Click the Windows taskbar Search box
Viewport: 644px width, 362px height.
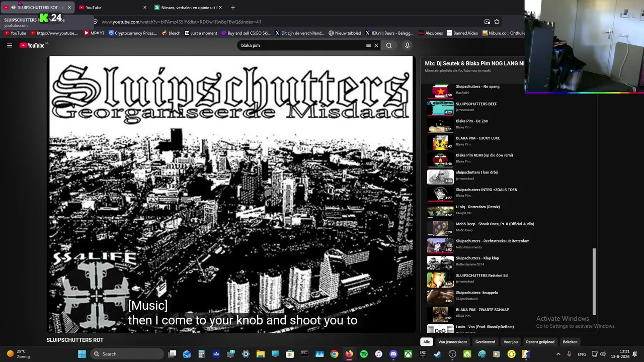127,354
